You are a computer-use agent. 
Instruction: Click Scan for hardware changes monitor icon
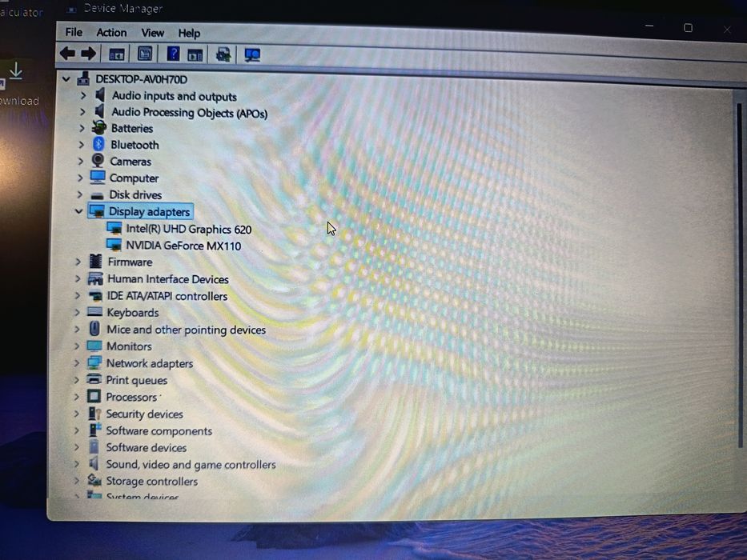(x=252, y=55)
